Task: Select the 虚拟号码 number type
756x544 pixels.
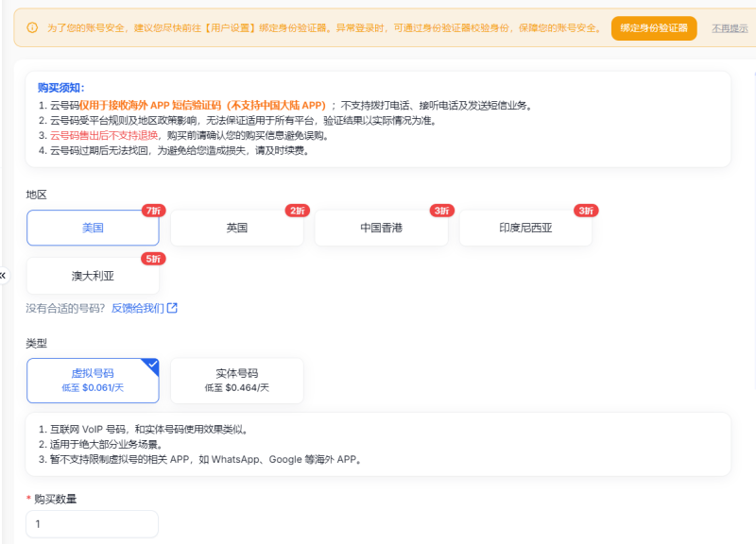Action: tap(93, 381)
